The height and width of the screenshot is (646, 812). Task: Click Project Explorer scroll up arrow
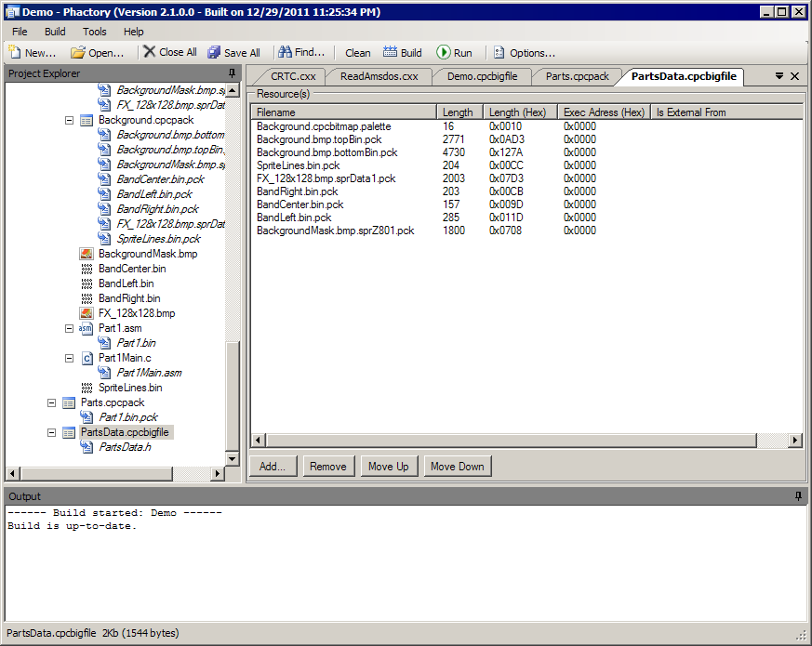(x=232, y=90)
